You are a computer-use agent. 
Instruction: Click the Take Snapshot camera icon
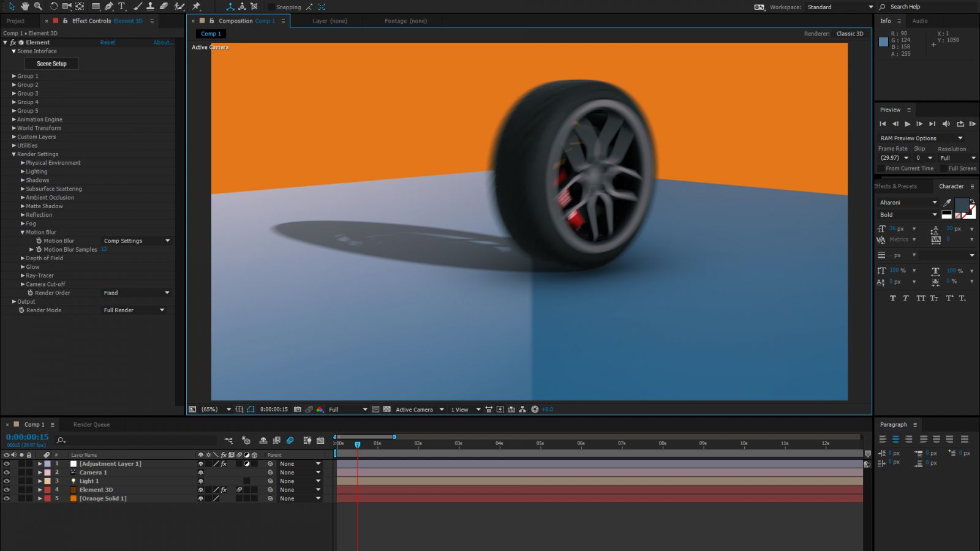pyautogui.click(x=298, y=410)
